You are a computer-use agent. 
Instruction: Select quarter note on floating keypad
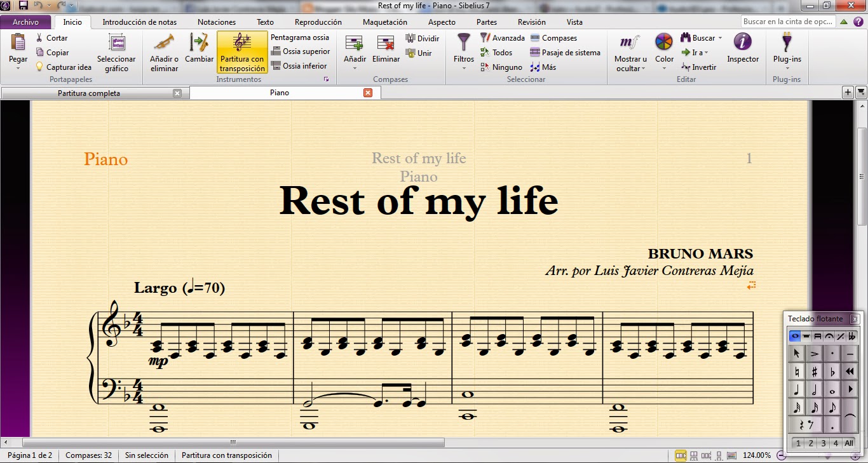click(x=796, y=389)
